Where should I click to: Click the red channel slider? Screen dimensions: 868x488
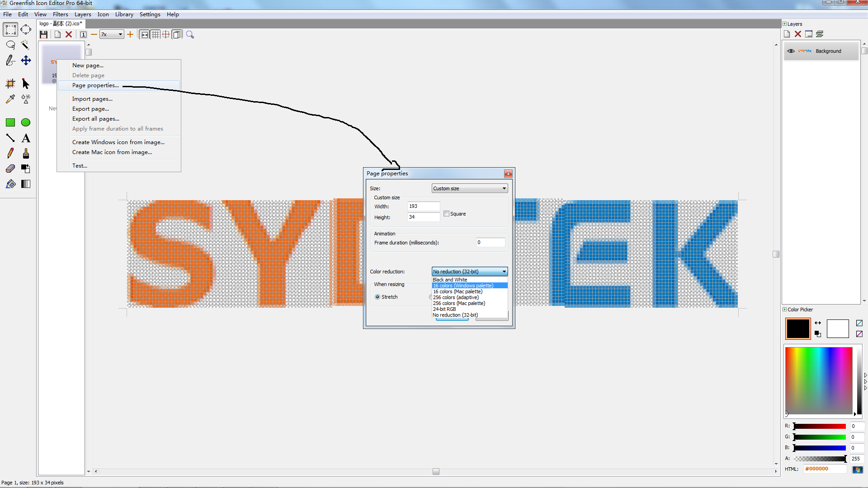tap(820, 426)
